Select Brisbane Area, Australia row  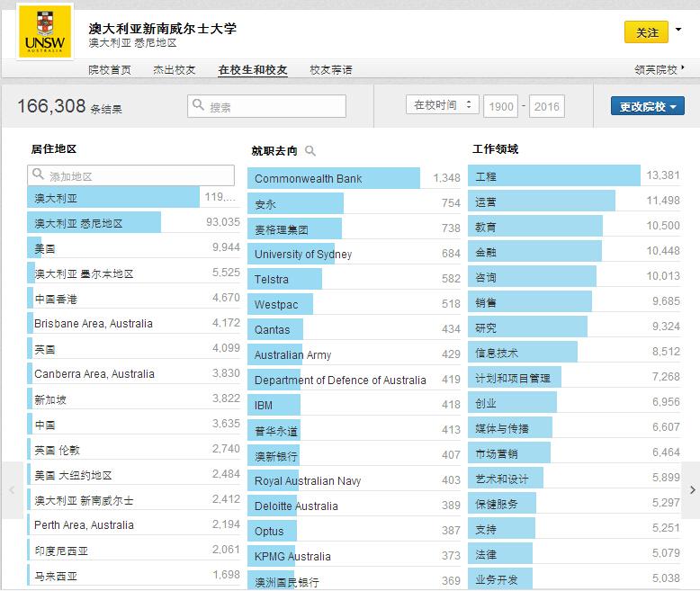coord(133,323)
